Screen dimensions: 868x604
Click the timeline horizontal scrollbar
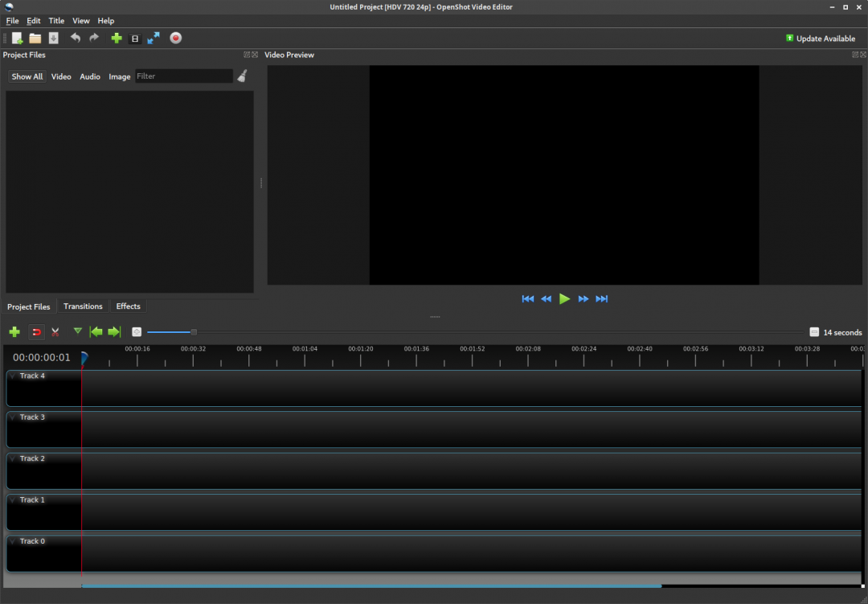click(x=371, y=586)
